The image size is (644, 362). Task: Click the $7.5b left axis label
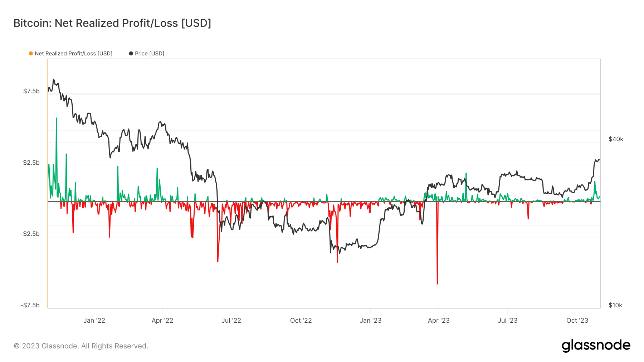coord(31,91)
